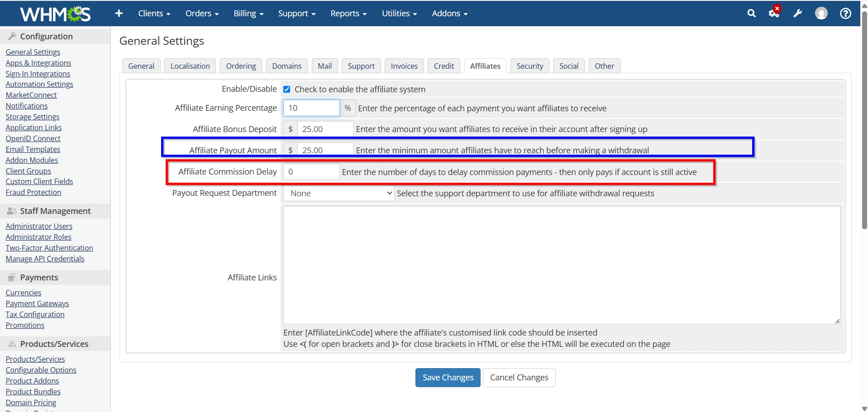This screenshot has width=868, height=412.
Task: Open Product Bundles link
Action: (x=33, y=392)
